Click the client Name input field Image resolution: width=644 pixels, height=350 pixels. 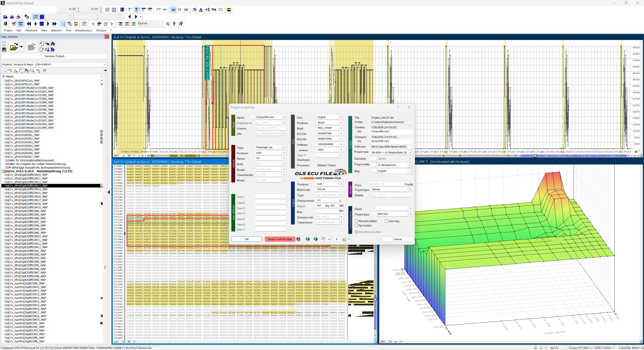click(x=268, y=117)
